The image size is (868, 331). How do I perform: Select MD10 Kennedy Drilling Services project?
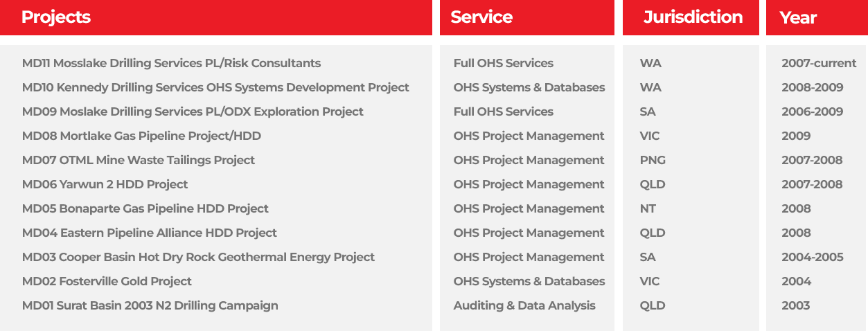point(215,87)
